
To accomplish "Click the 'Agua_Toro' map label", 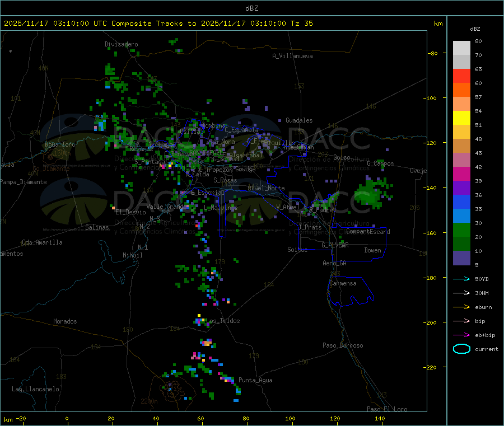I will click(x=60, y=144).
